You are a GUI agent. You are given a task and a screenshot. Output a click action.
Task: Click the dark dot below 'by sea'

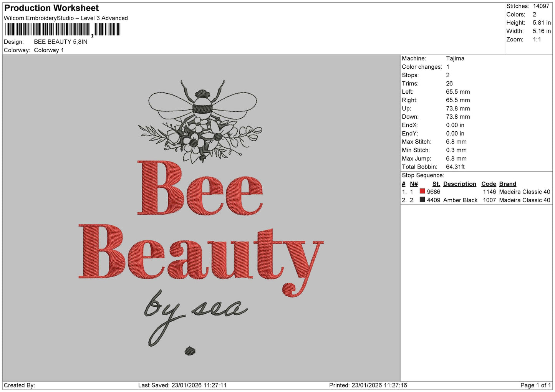point(190,351)
